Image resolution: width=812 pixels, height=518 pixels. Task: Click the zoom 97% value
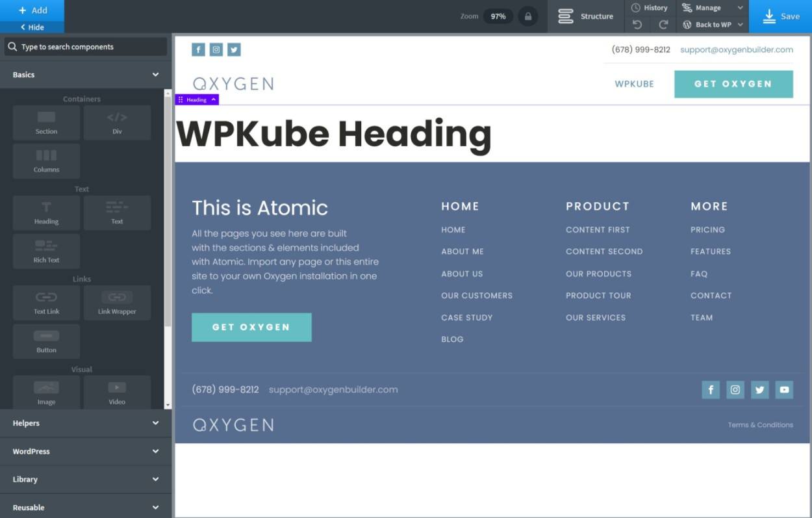498,16
